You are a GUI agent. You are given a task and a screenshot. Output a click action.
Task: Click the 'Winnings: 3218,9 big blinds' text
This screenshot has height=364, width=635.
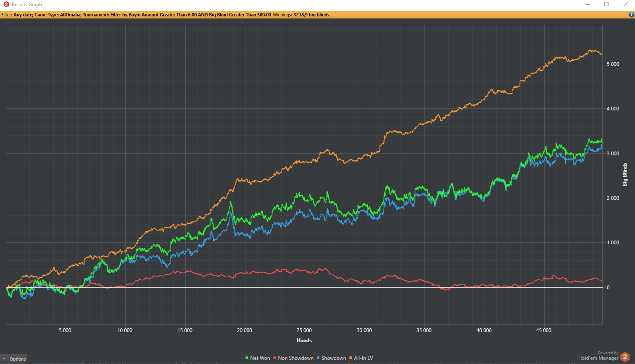tap(301, 15)
